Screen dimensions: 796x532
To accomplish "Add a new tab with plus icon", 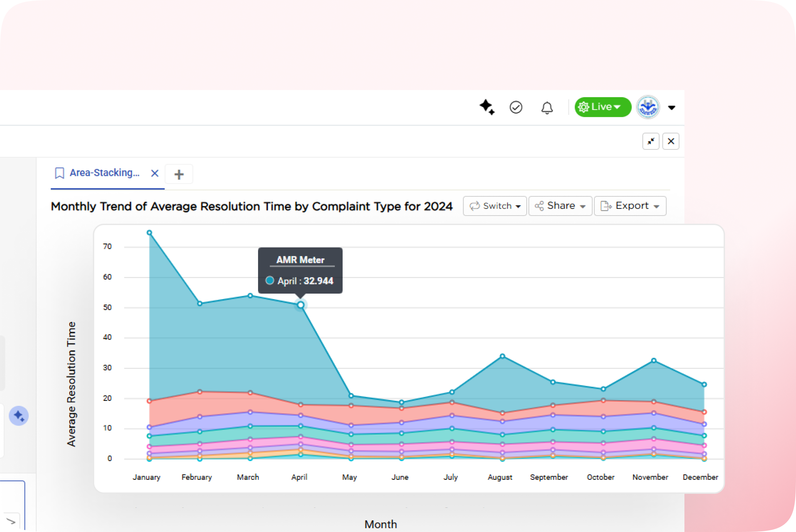I will (x=179, y=174).
